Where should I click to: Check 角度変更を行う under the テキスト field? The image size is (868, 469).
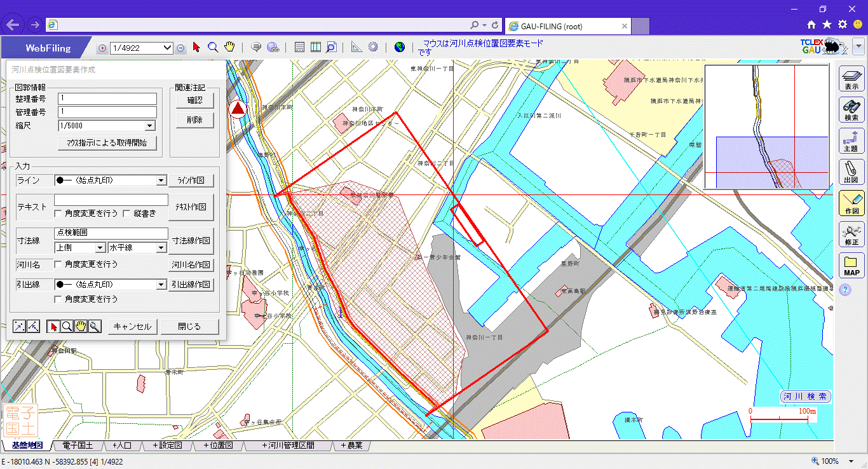tap(58, 214)
